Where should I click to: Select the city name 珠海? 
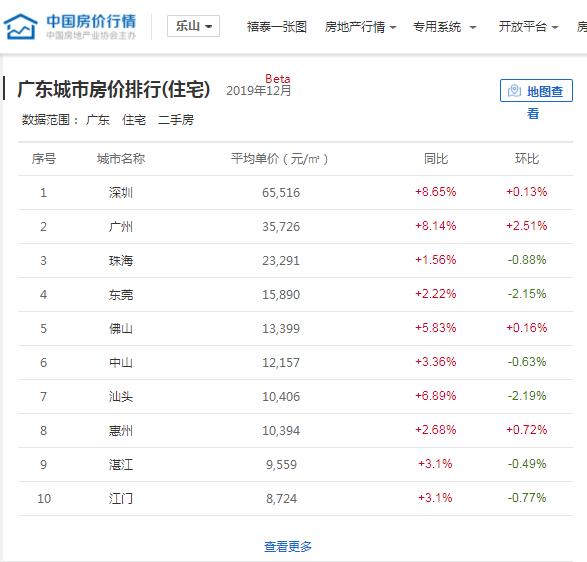pos(121,261)
